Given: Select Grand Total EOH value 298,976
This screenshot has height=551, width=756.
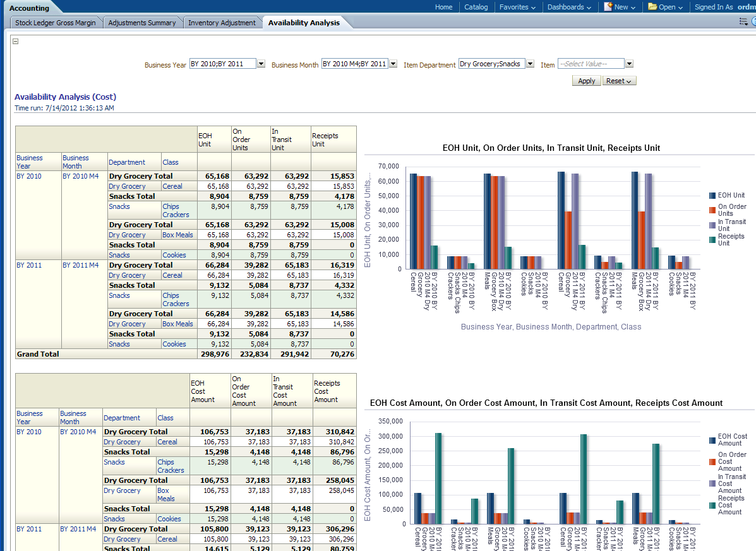Looking at the screenshot, I should pos(215,354).
